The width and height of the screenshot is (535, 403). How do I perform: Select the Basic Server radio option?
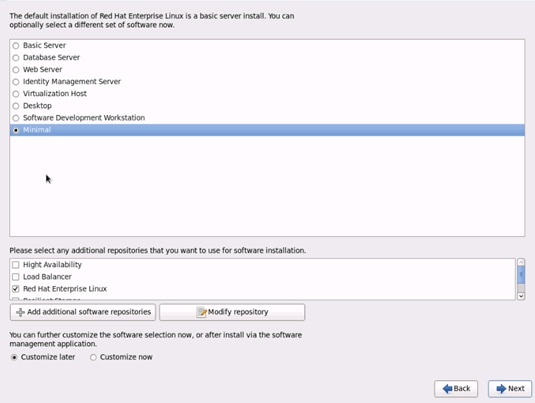16,46
